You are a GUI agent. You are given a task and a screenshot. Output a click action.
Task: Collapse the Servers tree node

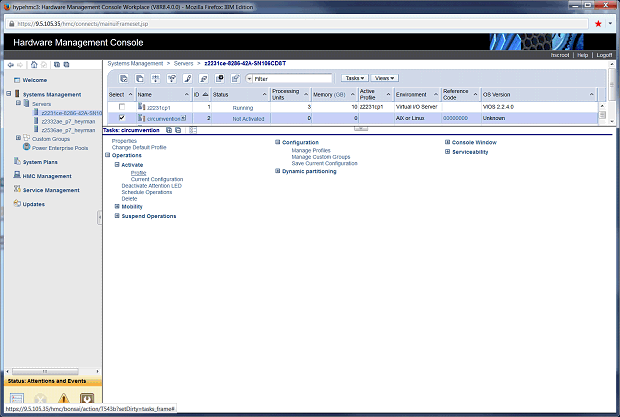18,103
